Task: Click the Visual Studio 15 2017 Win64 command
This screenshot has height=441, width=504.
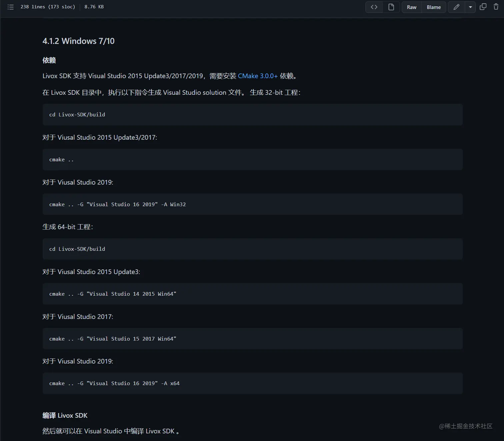Action: point(113,339)
